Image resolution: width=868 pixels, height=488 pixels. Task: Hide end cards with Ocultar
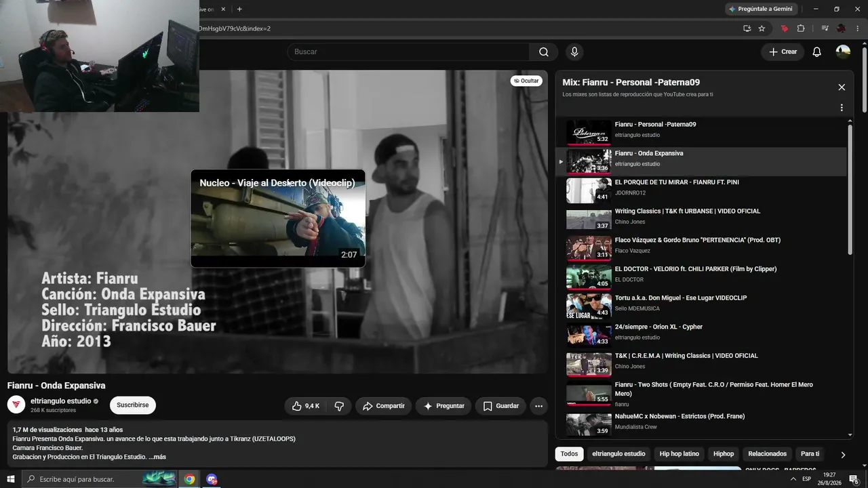tap(526, 81)
